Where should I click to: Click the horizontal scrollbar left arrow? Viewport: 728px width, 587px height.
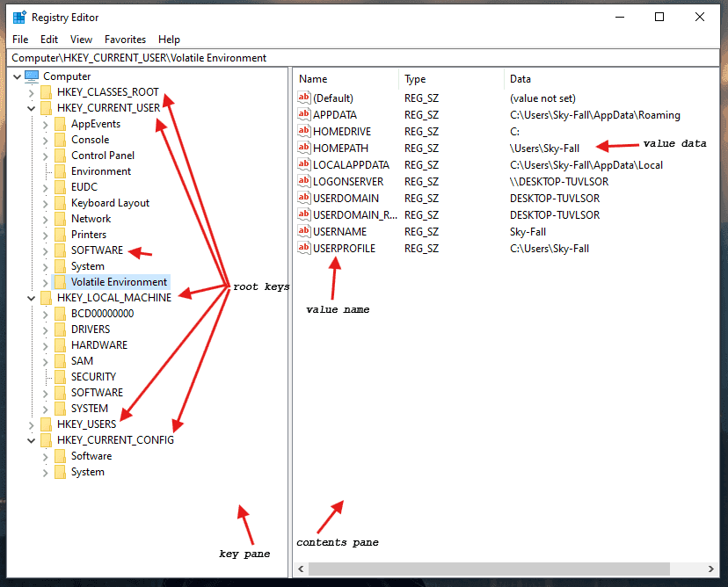coord(301,569)
